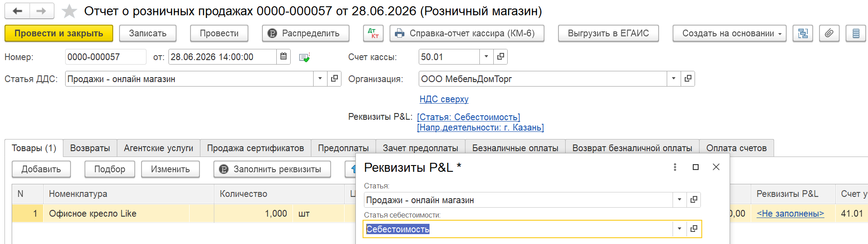Expand Статья себестоимости dropdown
868x244 pixels.
point(679,229)
